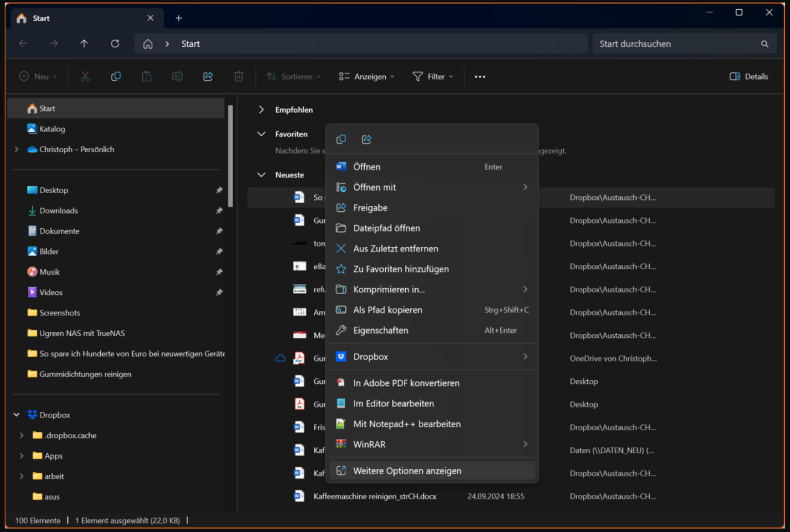This screenshot has width=790, height=532.
Task: Click the Share icon in the toolbar
Action: pyautogui.click(x=208, y=76)
